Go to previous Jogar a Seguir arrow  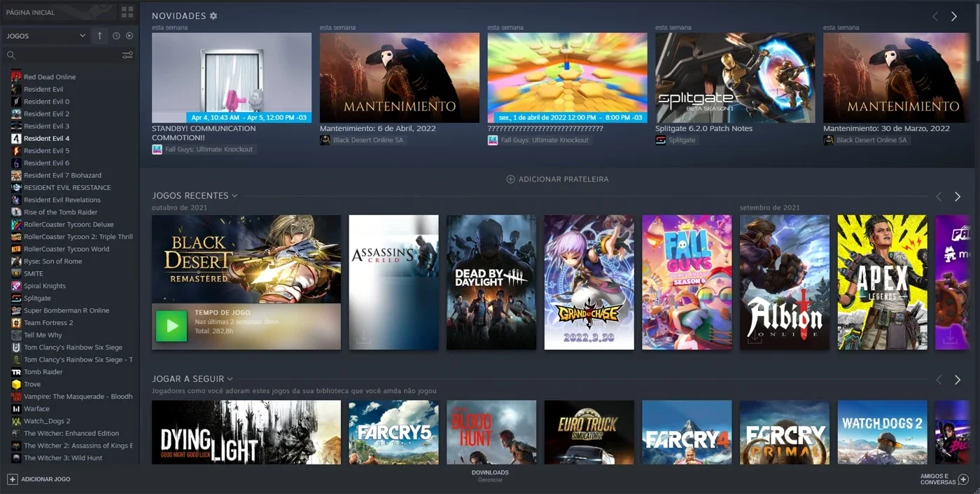(x=939, y=380)
